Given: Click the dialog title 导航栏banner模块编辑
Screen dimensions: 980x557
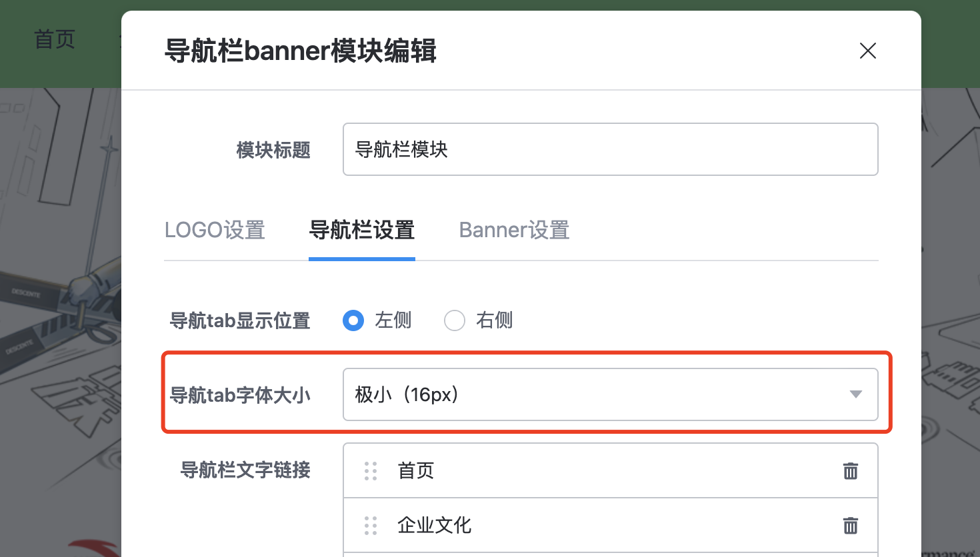Looking at the screenshot, I should [x=301, y=51].
